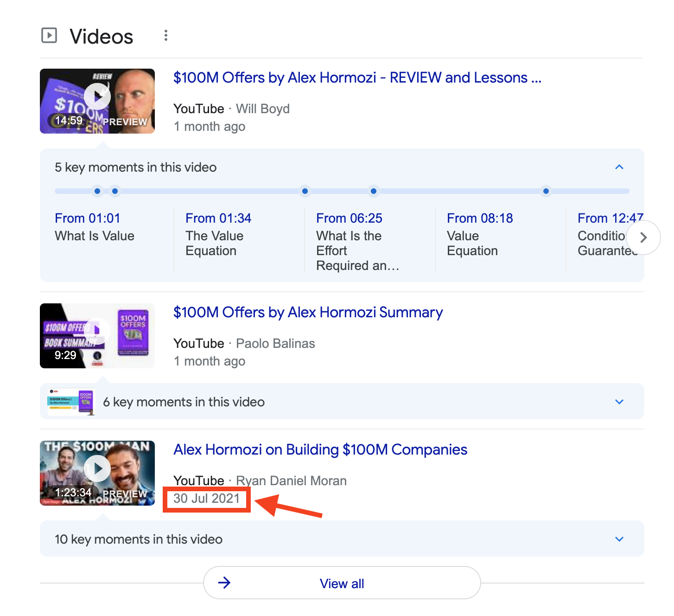
Task: Click the 06:25 timeline dot
Action: [305, 191]
